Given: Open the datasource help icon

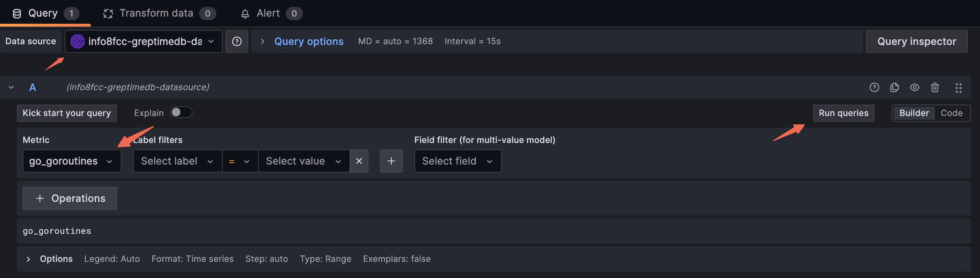Looking at the screenshot, I should tap(237, 41).
